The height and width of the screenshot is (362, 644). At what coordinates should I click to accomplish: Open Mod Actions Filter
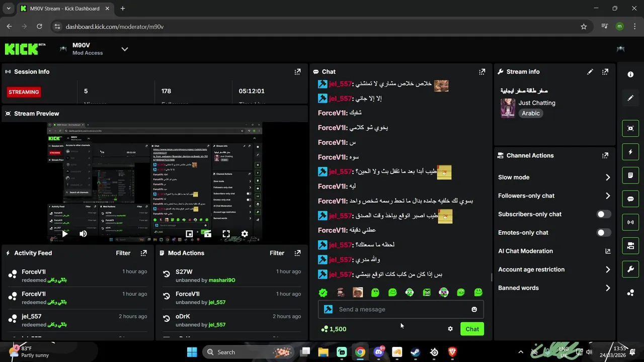point(277,253)
